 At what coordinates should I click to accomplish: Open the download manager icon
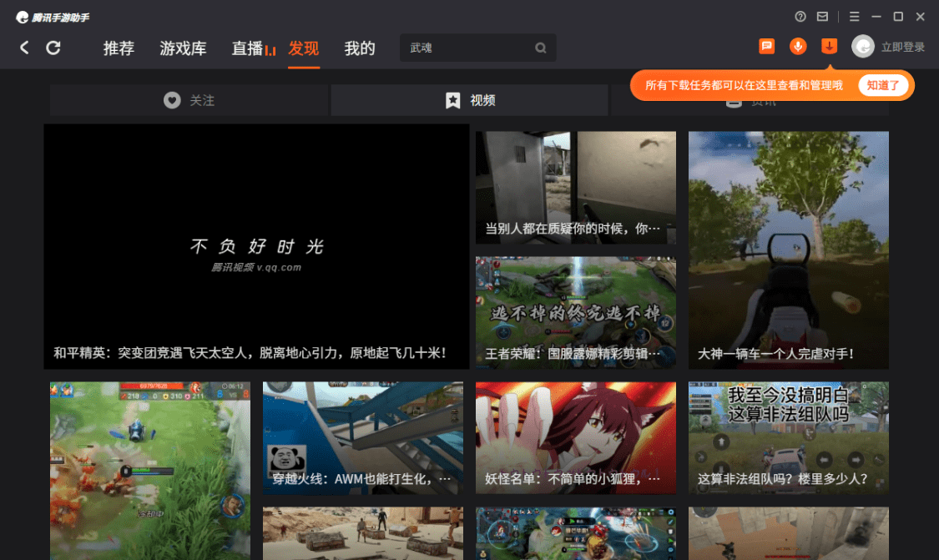tap(829, 46)
